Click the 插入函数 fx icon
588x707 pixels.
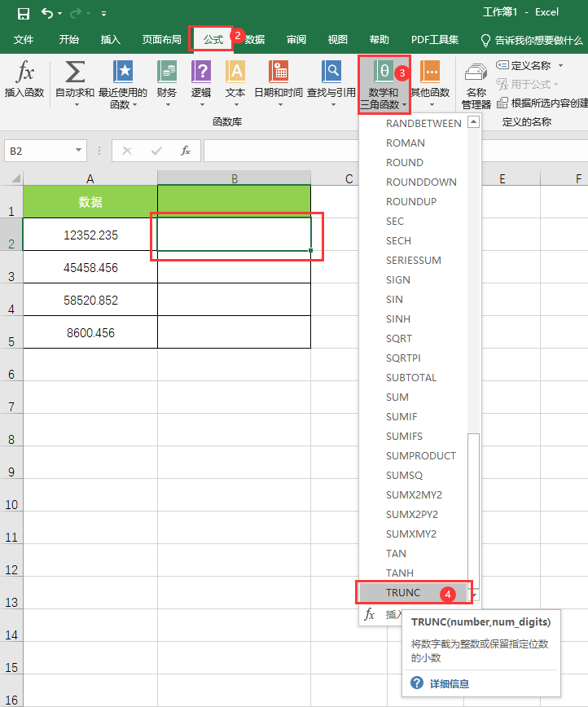[24, 72]
